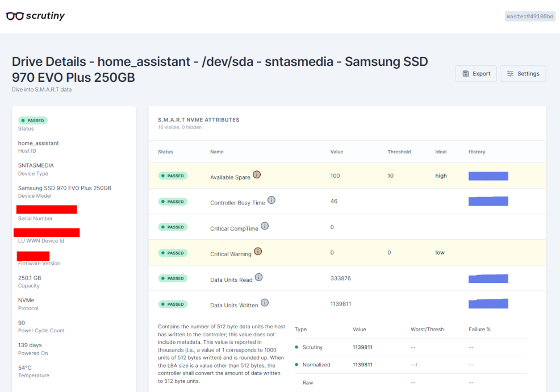Click the green PASSED drive status badge
Viewport: 560px width, 392px height.
tap(33, 120)
